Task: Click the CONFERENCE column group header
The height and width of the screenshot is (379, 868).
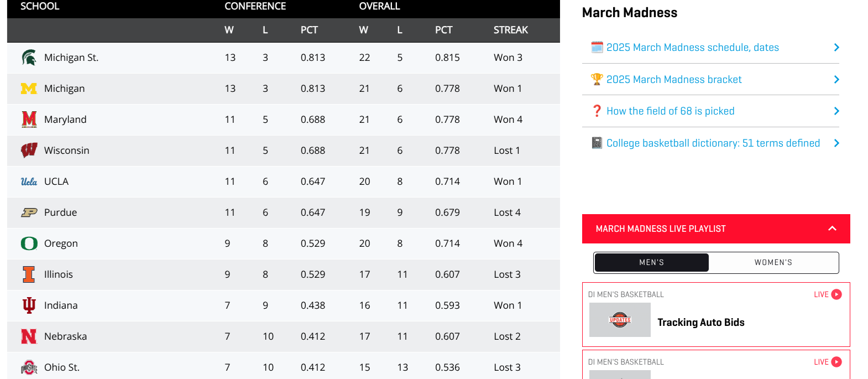Action: [x=255, y=7]
